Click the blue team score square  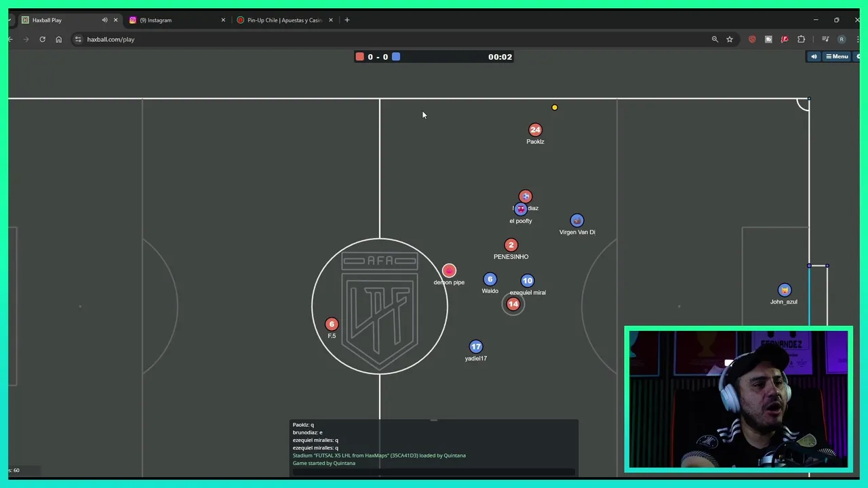pyautogui.click(x=396, y=57)
